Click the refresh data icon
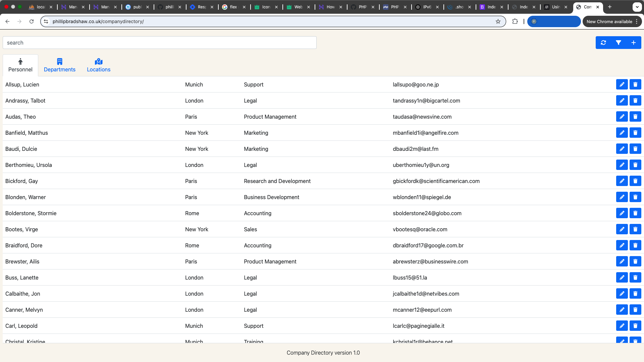This screenshot has width=644, height=362. click(603, 43)
